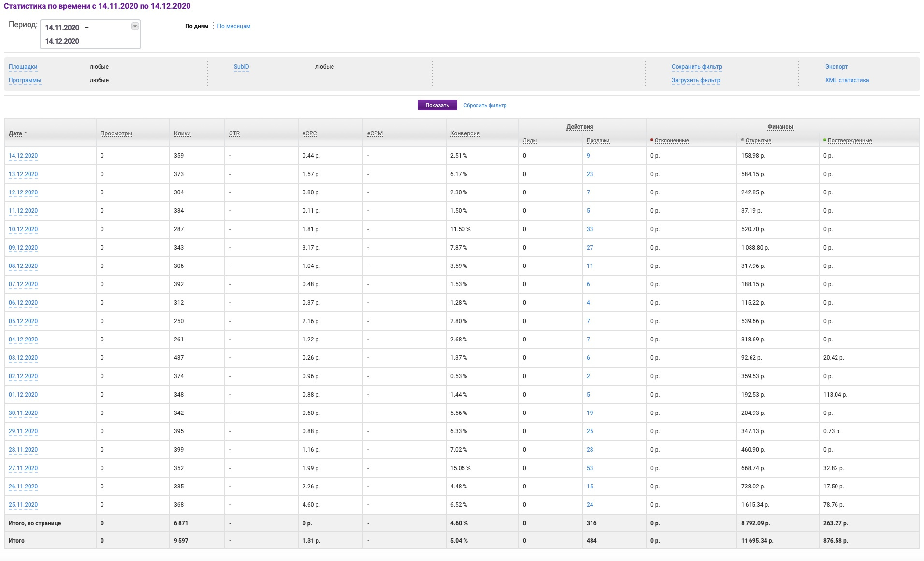Open the date link 01.12.2020
This screenshot has height=561, width=924.
click(x=23, y=395)
